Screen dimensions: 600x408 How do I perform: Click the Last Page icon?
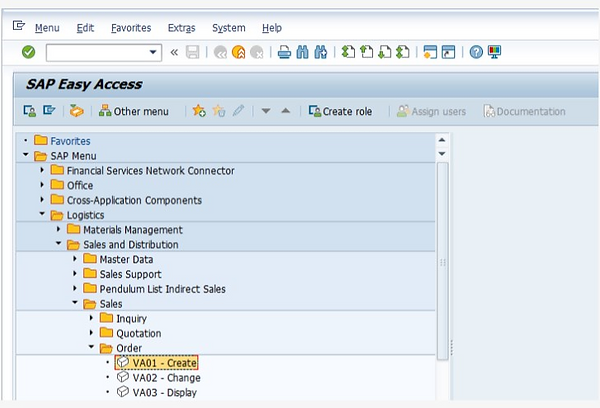(x=403, y=52)
